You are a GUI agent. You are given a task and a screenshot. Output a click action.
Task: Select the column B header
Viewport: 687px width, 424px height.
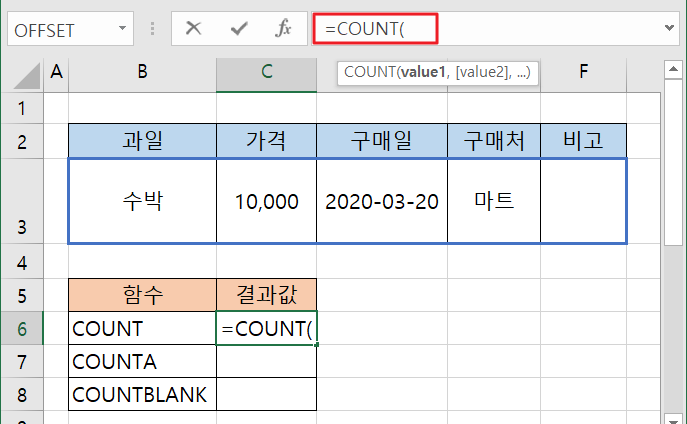(x=142, y=73)
